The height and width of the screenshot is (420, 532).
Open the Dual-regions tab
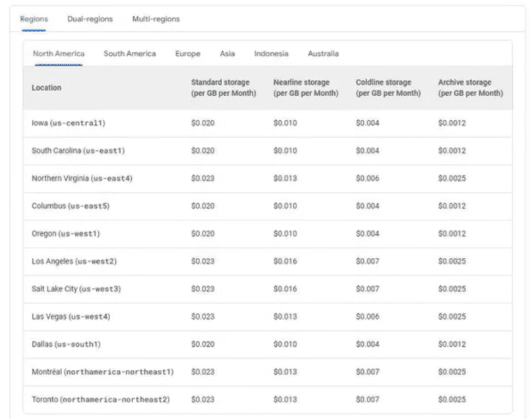pyautogui.click(x=90, y=19)
